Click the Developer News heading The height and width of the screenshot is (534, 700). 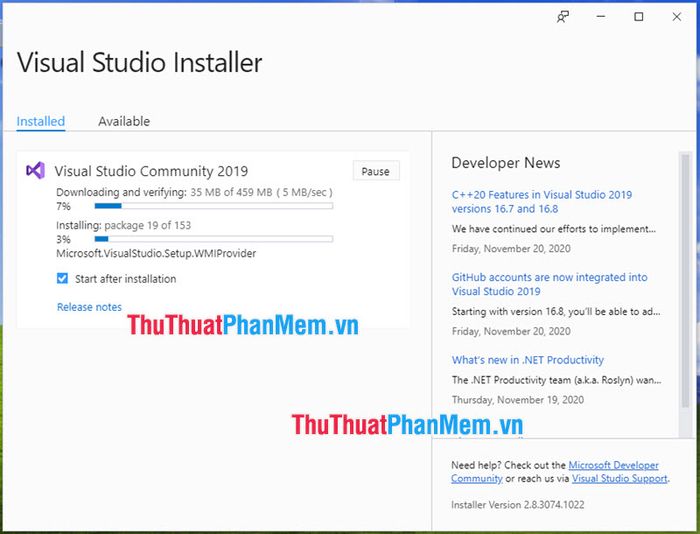(x=506, y=163)
